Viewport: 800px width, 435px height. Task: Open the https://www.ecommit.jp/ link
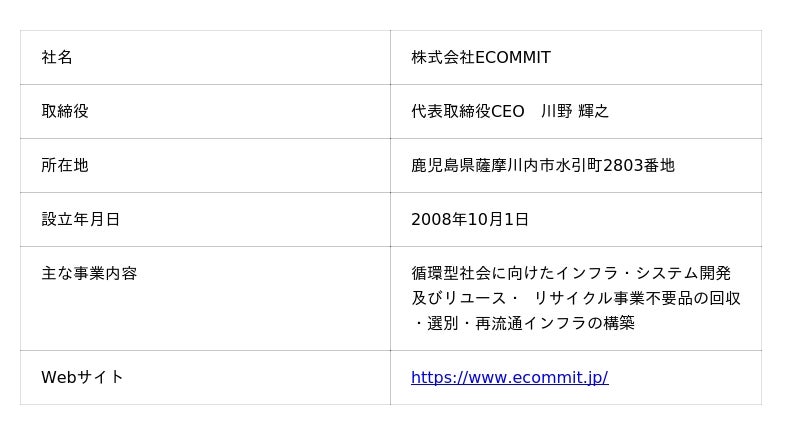509,377
